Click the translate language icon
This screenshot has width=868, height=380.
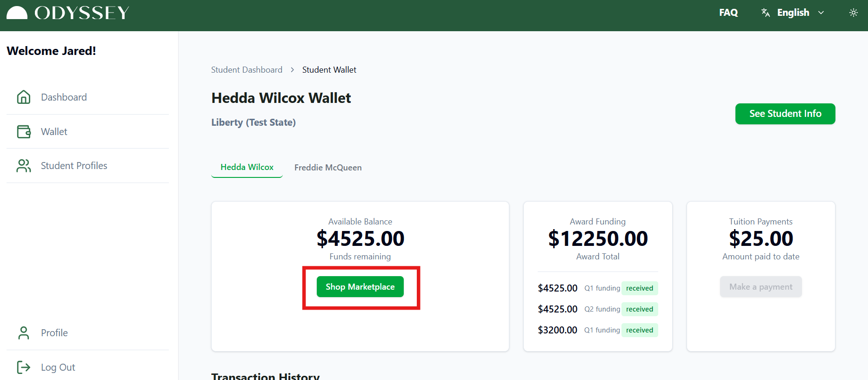click(x=766, y=13)
